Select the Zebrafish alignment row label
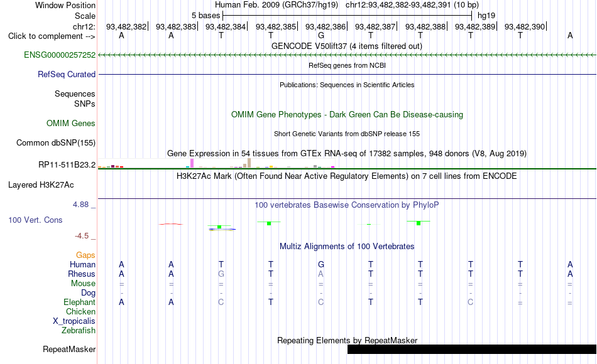 click(x=79, y=330)
